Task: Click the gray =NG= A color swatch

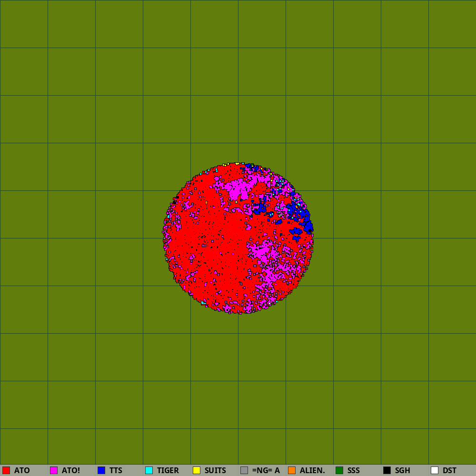Action: click(244, 470)
